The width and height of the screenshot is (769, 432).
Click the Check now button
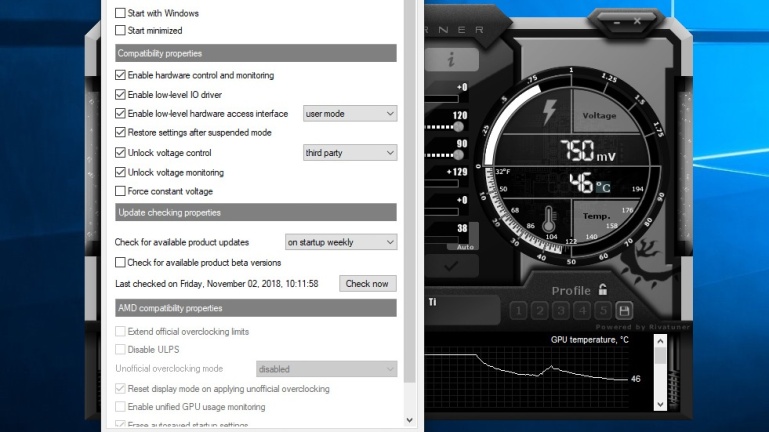tap(367, 284)
